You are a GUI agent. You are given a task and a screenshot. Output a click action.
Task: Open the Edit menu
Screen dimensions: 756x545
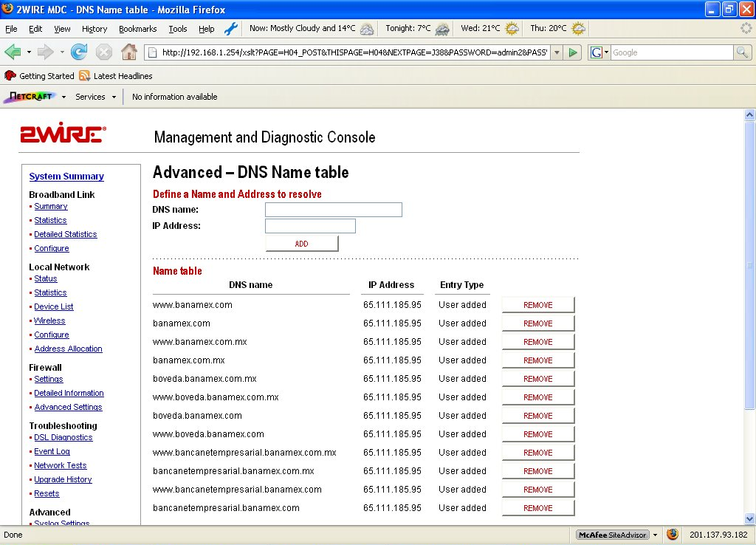point(35,29)
